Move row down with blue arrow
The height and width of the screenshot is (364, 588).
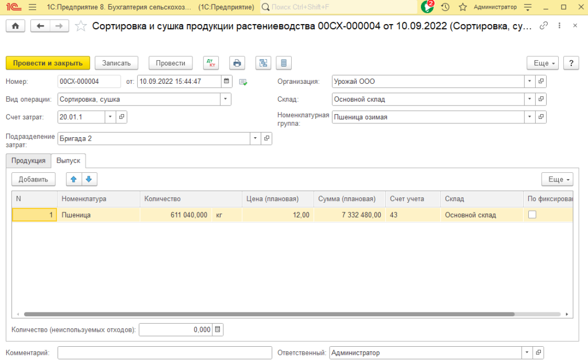coord(89,180)
